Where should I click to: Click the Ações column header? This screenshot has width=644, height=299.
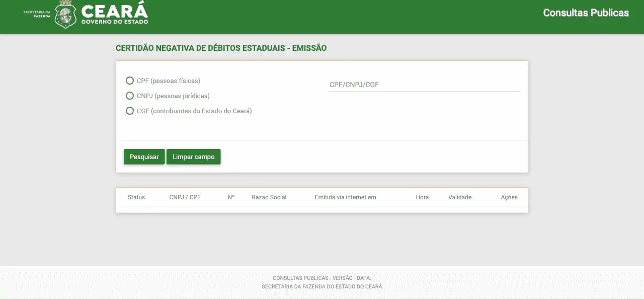click(509, 197)
